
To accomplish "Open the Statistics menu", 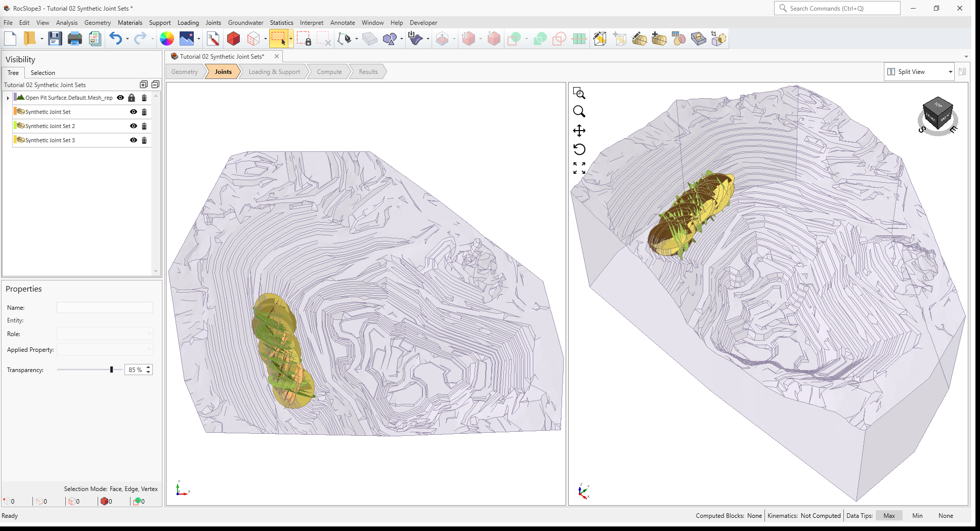I will [x=281, y=23].
